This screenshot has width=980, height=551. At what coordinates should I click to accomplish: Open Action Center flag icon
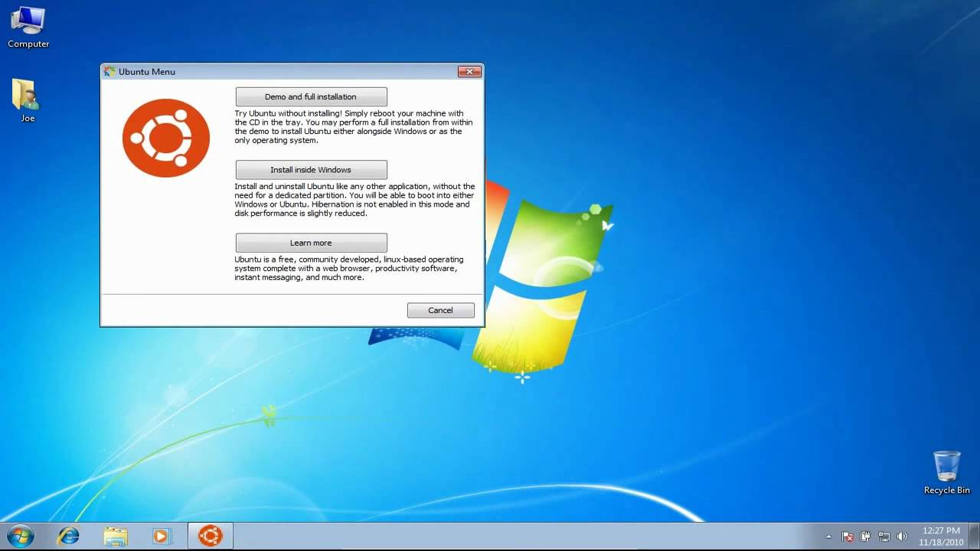click(x=848, y=536)
